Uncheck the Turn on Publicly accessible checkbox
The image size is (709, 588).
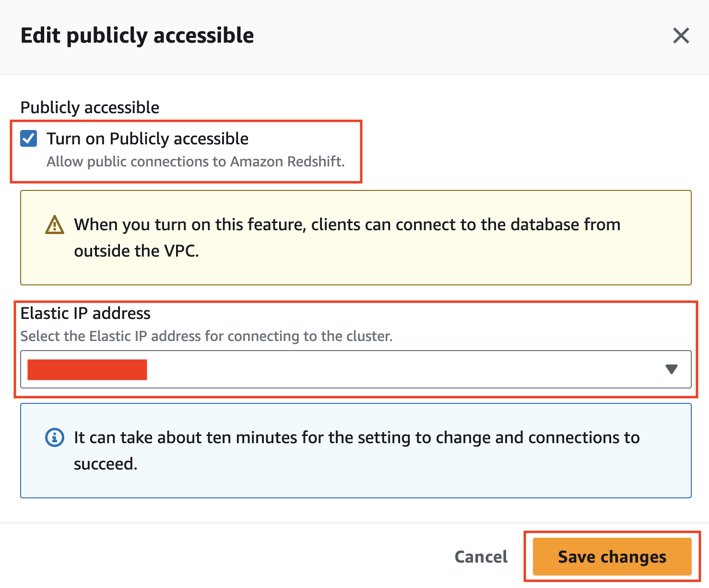[29, 139]
